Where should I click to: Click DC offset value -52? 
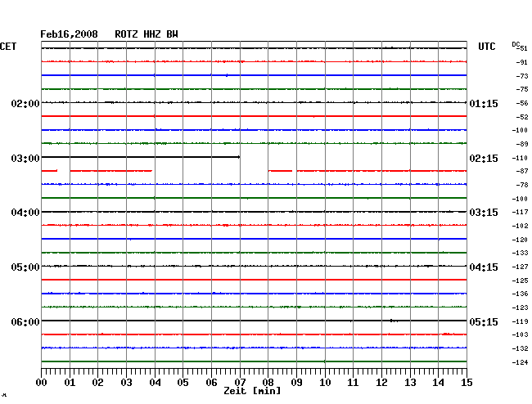(522, 117)
